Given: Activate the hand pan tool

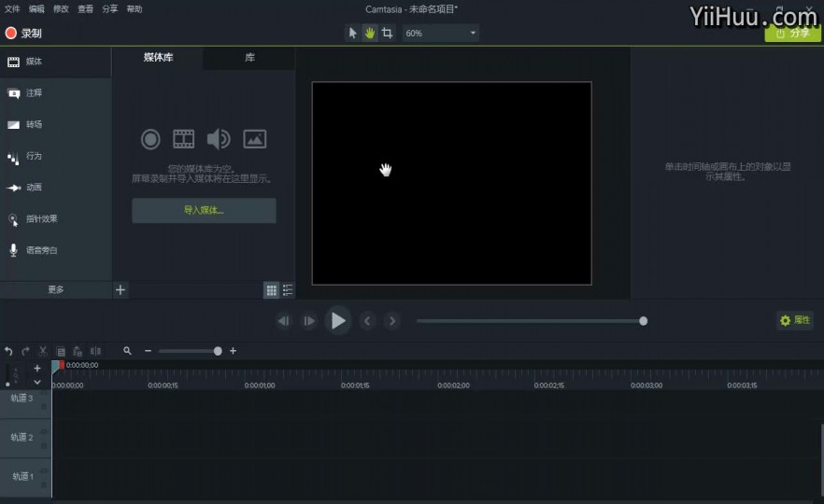Looking at the screenshot, I should pyautogui.click(x=370, y=33).
